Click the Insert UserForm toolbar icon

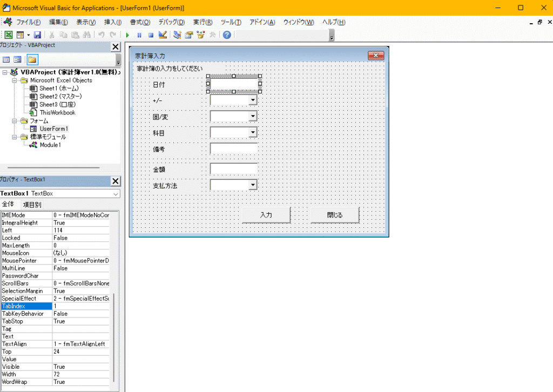tap(20, 35)
